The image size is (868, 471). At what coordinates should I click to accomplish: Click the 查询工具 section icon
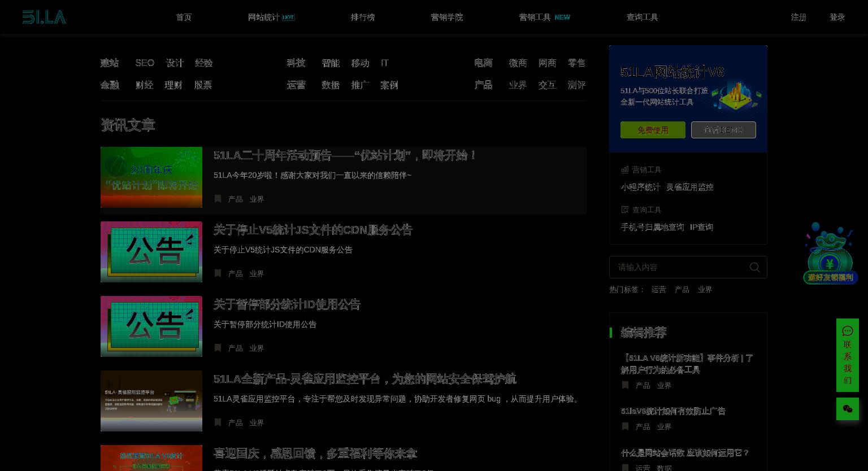coord(625,210)
